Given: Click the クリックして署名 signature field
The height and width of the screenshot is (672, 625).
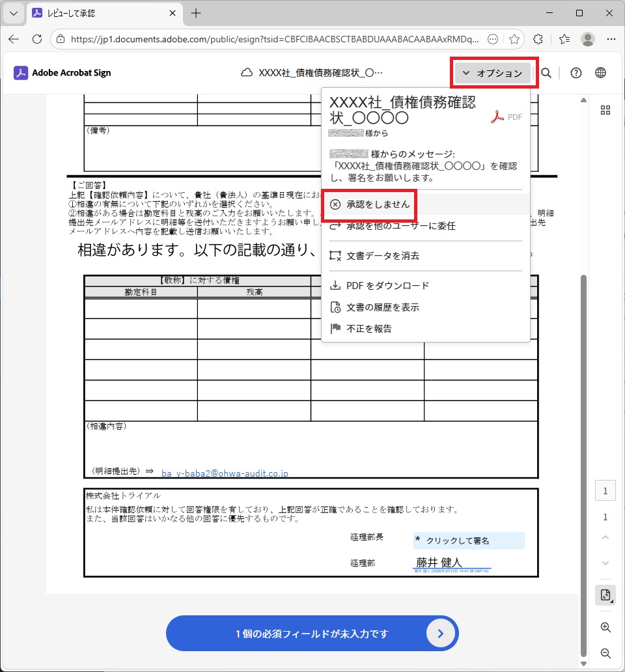Looking at the screenshot, I should pyautogui.click(x=468, y=540).
